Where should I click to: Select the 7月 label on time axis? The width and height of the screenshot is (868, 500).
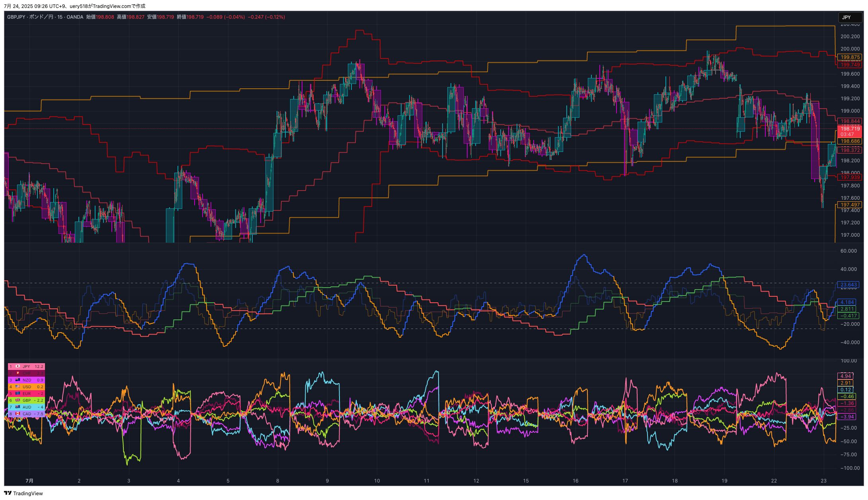(29, 481)
